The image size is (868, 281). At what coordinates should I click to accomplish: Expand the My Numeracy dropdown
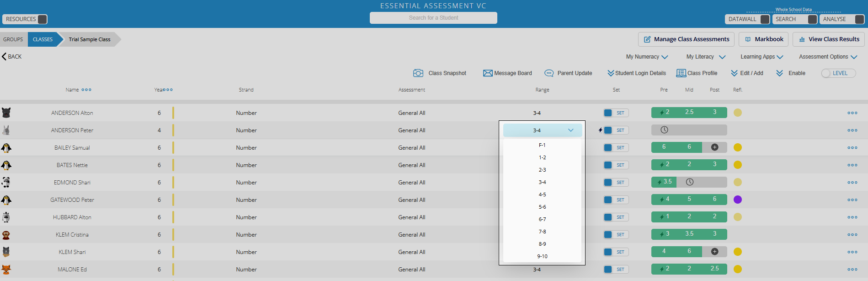(x=647, y=57)
